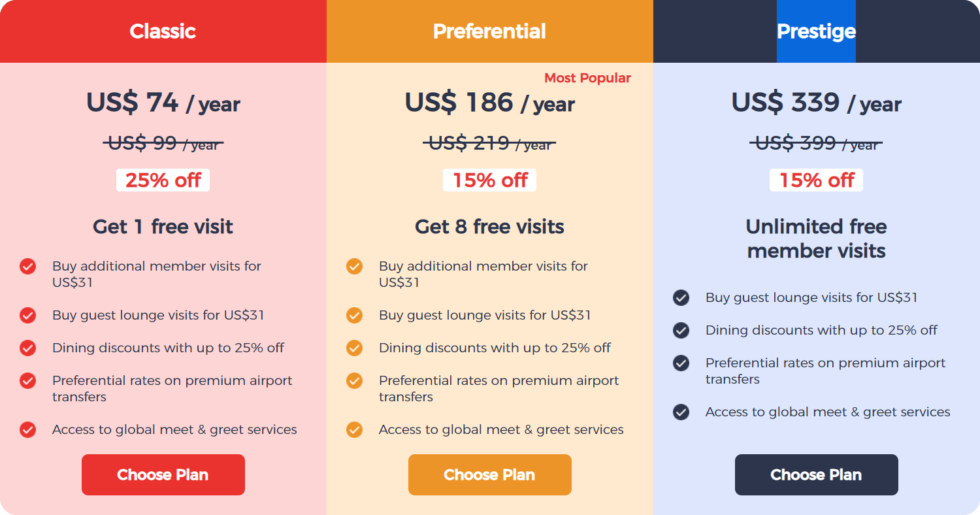Click the red checkmark beside Classic dining discounts
The height and width of the screenshot is (515, 980).
click(27, 348)
